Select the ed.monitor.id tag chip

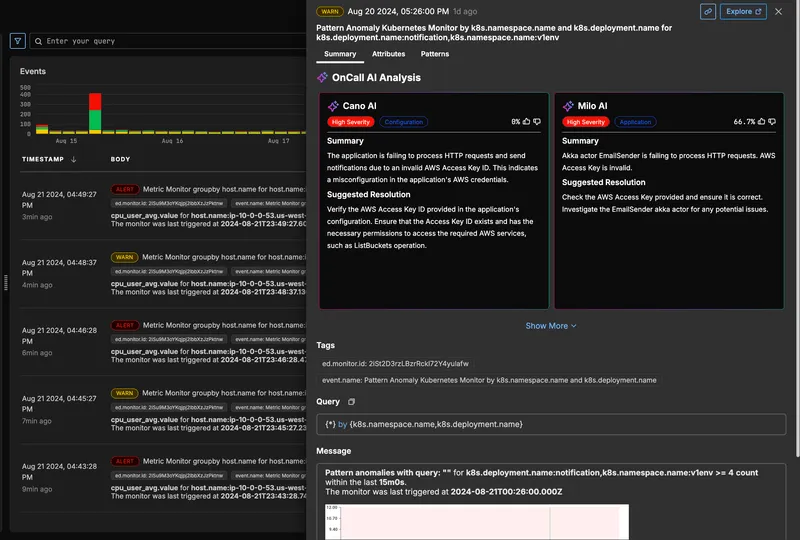[393, 363]
